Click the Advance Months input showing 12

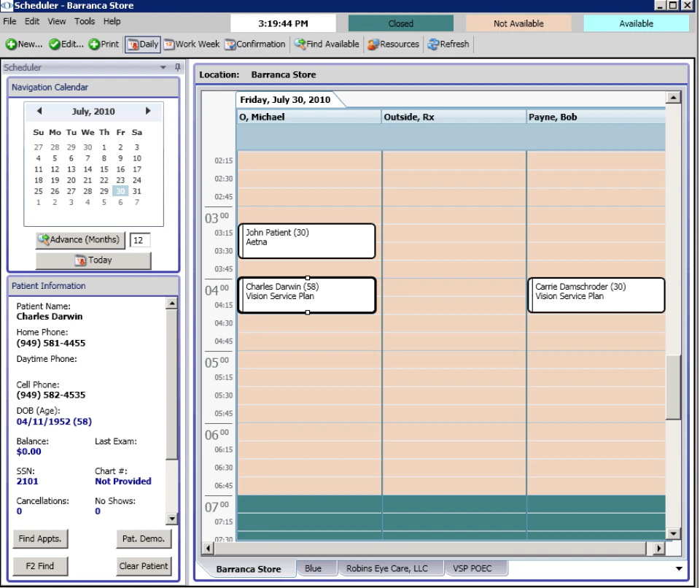(x=139, y=239)
